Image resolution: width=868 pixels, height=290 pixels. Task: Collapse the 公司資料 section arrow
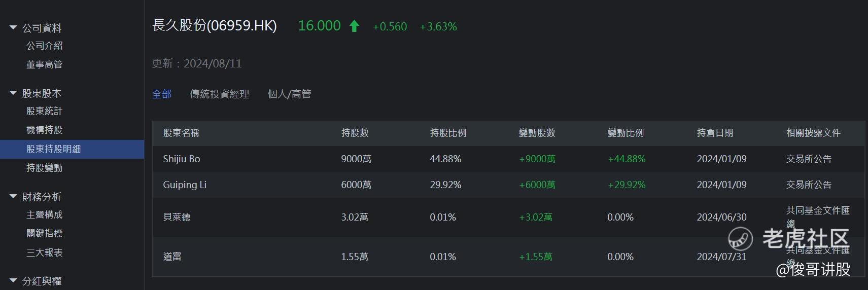click(x=13, y=28)
